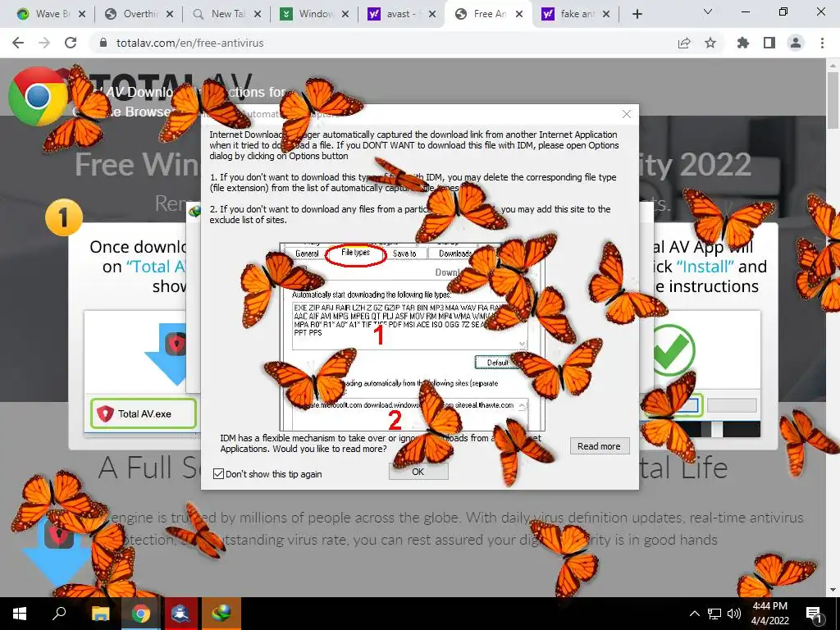Screen dimensions: 840x630
Task: Open File Explorer from the taskbar
Action: pyautogui.click(x=100, y=614)
